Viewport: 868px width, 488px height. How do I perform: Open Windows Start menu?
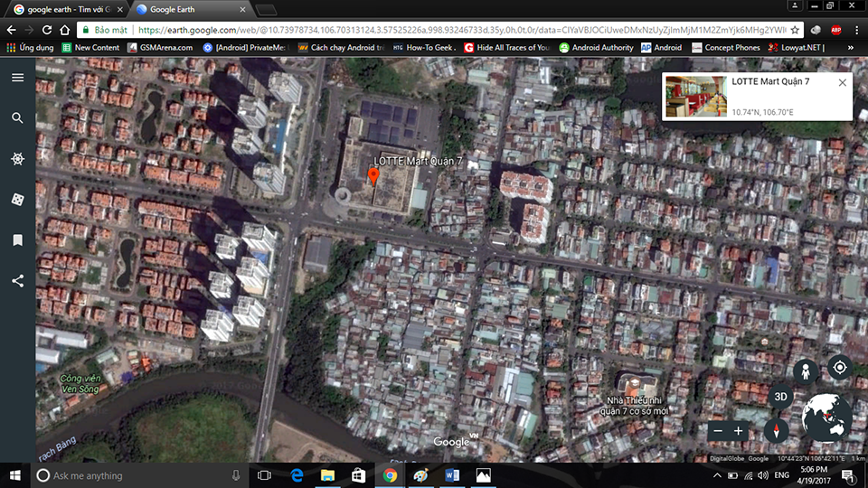point(15,475)
